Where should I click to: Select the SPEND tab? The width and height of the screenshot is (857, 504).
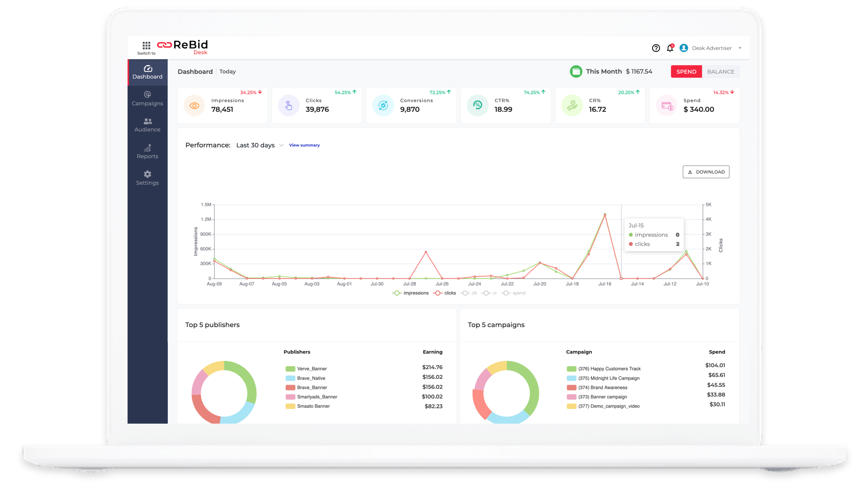[686, 71]
